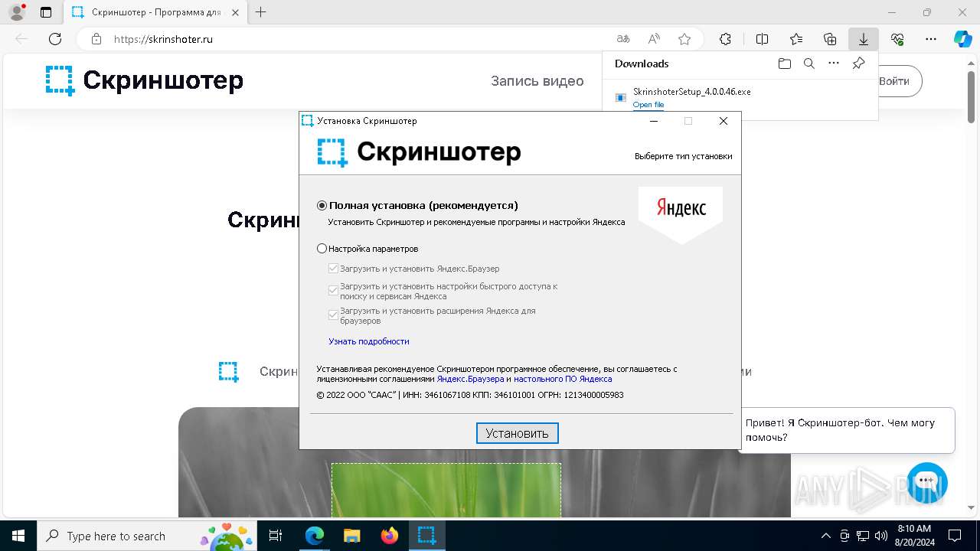This screenshot has height=551, width=980.
Task: Launch Firefox from taskbar
Action: click(x=389, y=536)
